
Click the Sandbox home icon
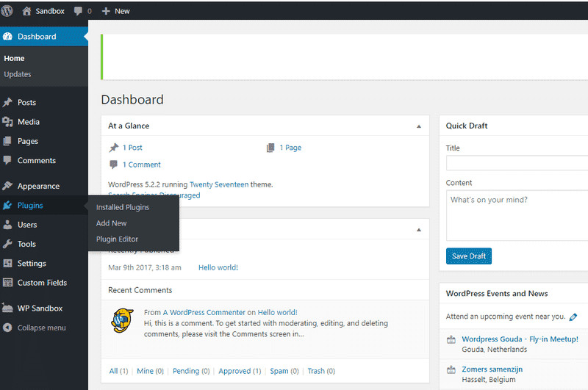(x=26, y=11)
